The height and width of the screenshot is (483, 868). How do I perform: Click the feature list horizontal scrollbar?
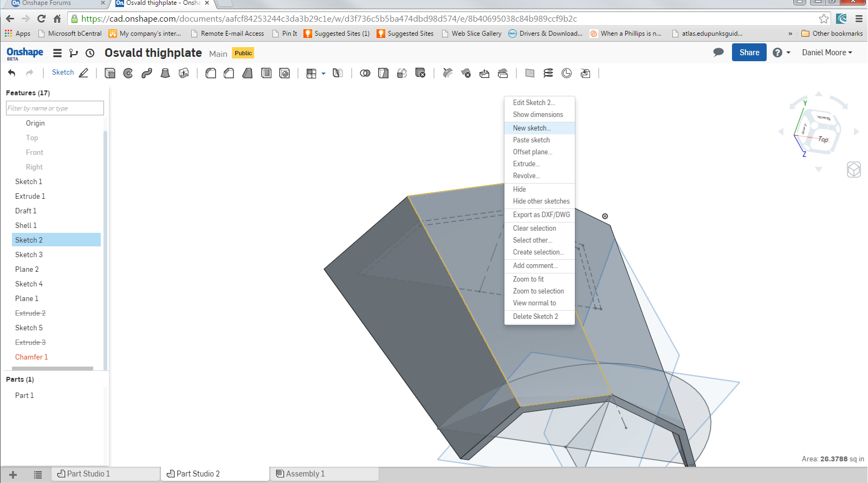click(53, 368)
